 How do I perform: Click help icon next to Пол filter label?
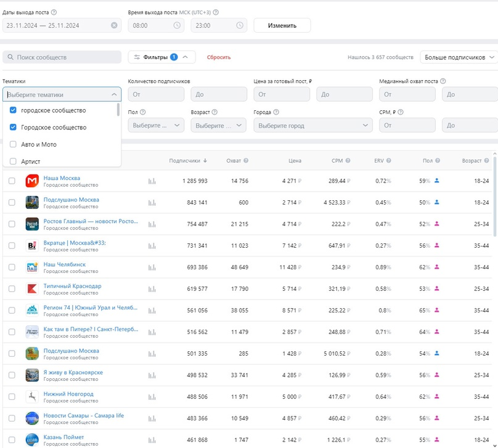(143, 112)
